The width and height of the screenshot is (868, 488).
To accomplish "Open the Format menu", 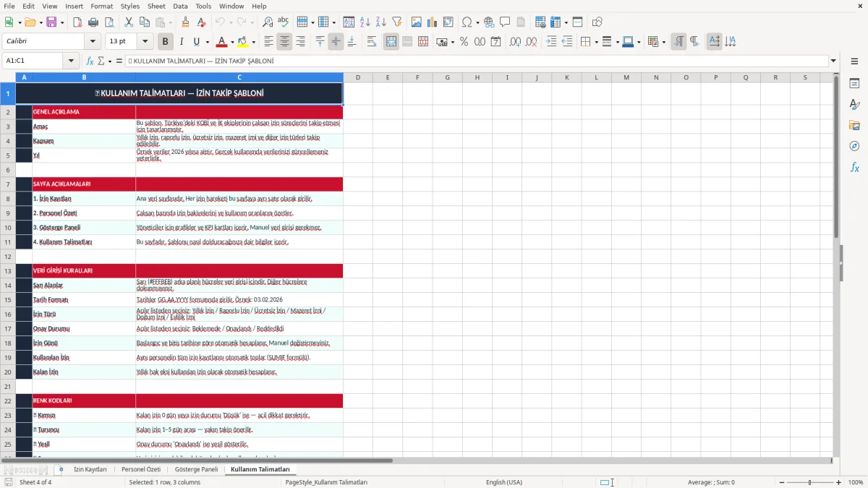I will coord(101,6).
